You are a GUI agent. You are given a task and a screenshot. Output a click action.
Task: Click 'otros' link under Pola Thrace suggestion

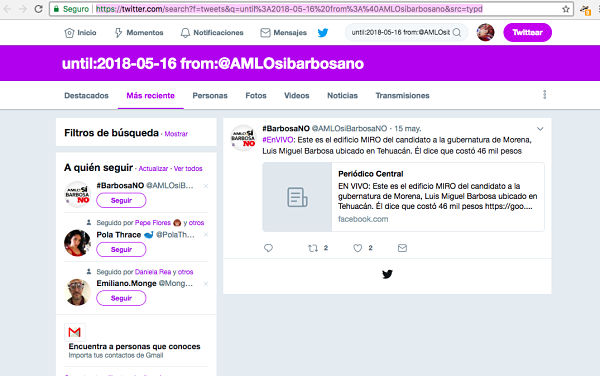[x=196, y=223]
